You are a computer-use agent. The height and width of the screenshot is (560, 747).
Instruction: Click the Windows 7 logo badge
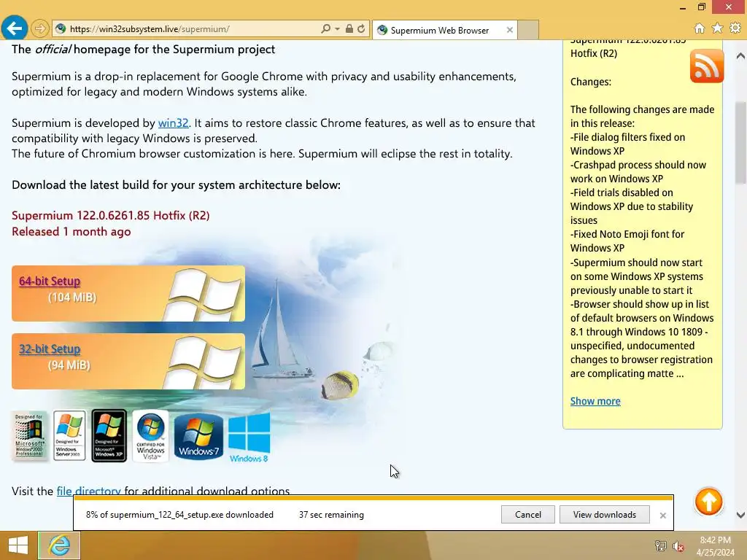pos(198,436)
